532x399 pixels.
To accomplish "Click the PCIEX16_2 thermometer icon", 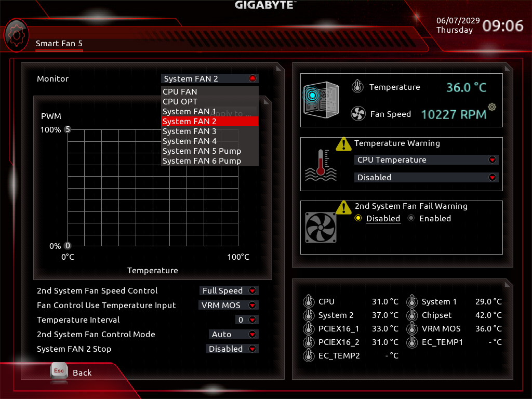I will click(309, 342).
